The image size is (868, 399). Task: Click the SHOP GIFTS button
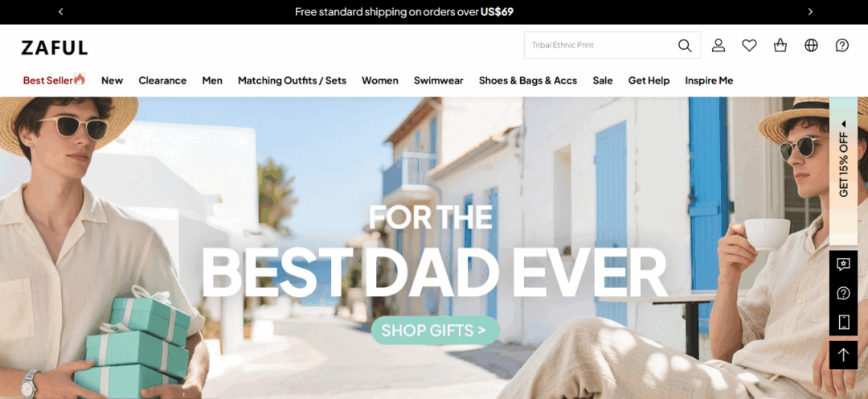[x=436, y=331]
